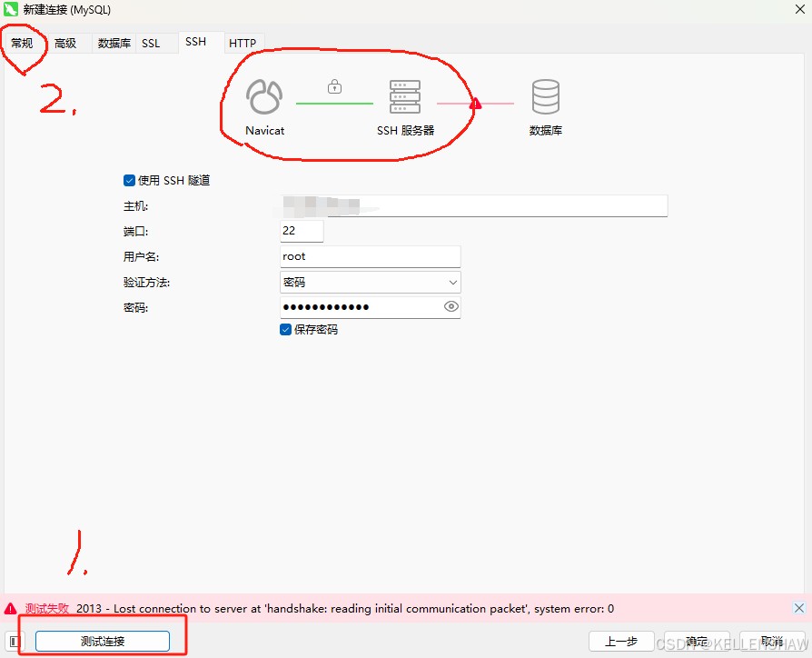Click the padlock icon above green line
This screenshot has width=812, height=658.
click(334, 86)
